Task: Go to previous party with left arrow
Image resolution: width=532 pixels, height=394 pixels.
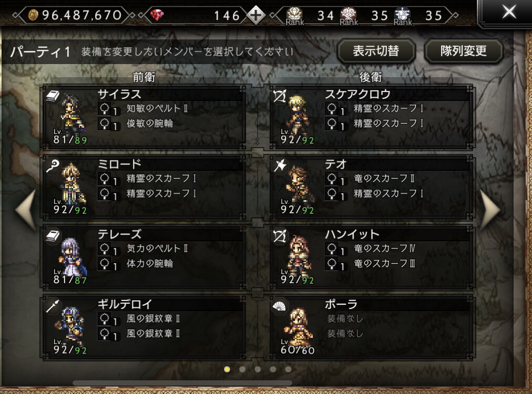Action: tap(26, 210)
